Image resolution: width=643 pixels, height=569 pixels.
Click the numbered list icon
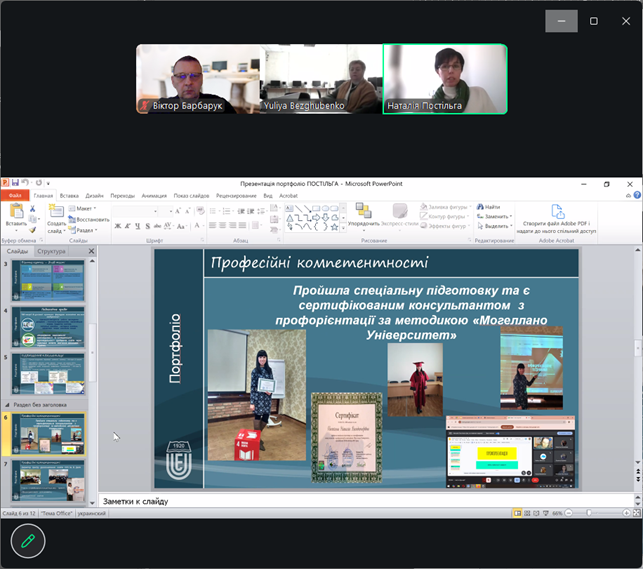click(226, 211)
